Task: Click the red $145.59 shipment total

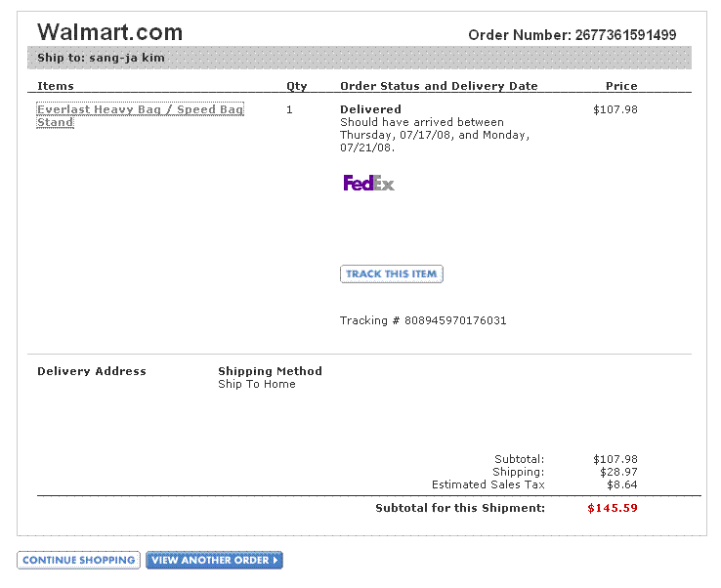Action: coord(613,508)
